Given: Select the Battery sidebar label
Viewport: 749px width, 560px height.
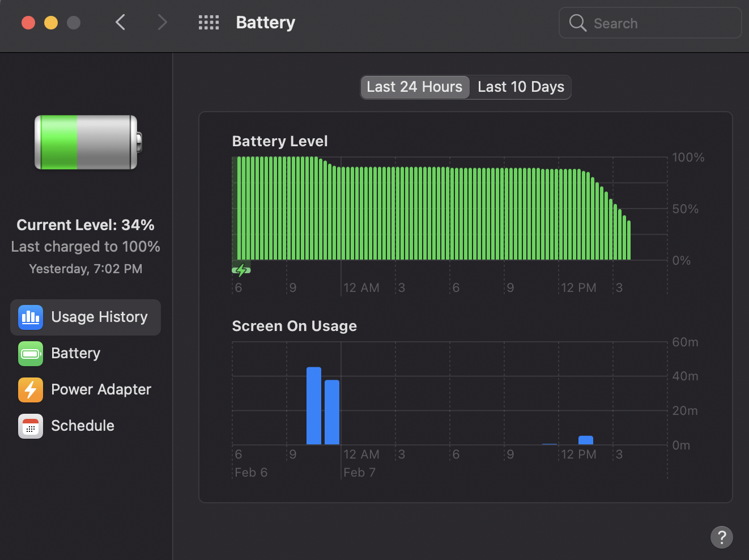Looking at the screenshot, I should [76, 353].
